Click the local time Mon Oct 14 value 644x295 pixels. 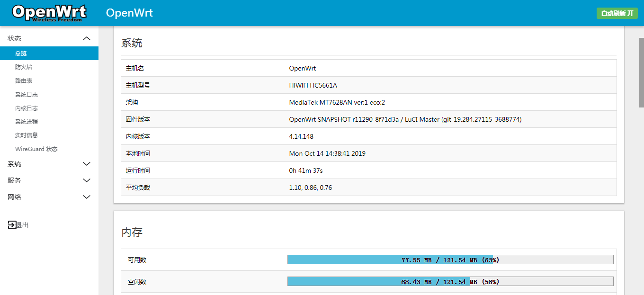327,153
